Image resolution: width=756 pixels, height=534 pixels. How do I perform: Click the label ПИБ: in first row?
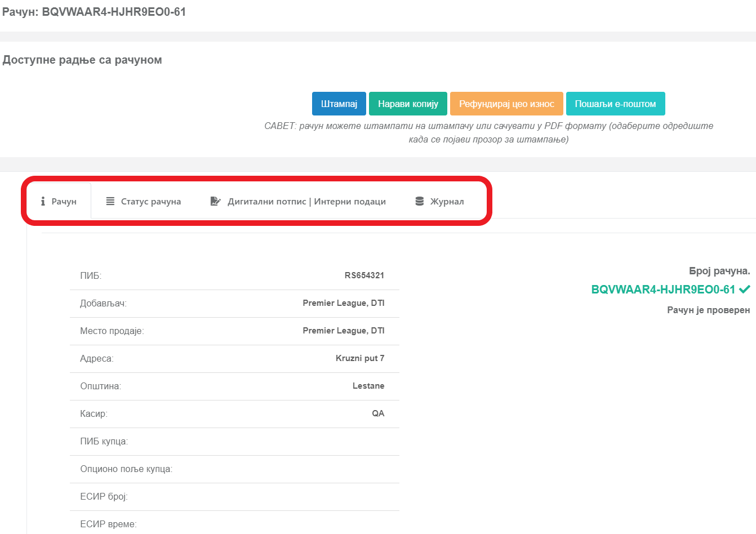point(91,276)
